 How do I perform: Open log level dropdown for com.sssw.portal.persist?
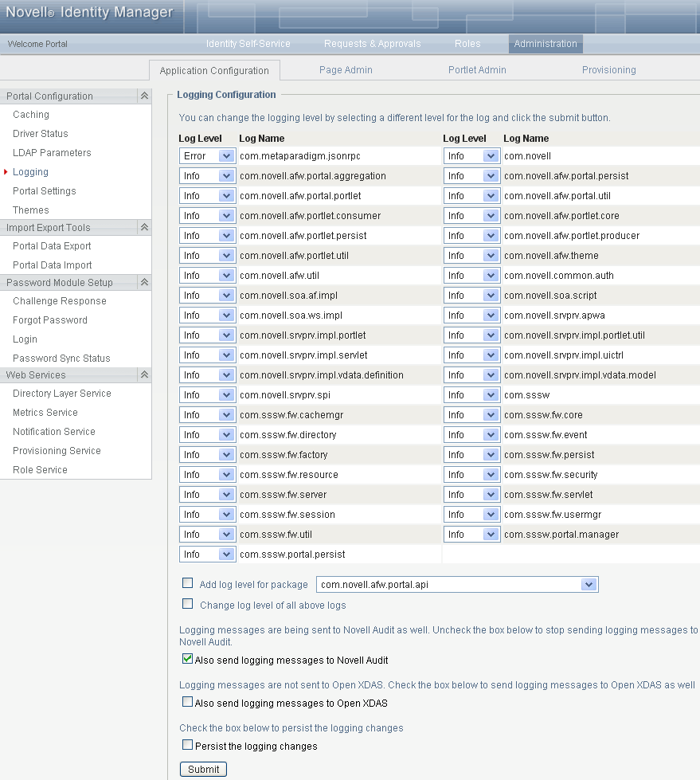(x=207, y=555)
